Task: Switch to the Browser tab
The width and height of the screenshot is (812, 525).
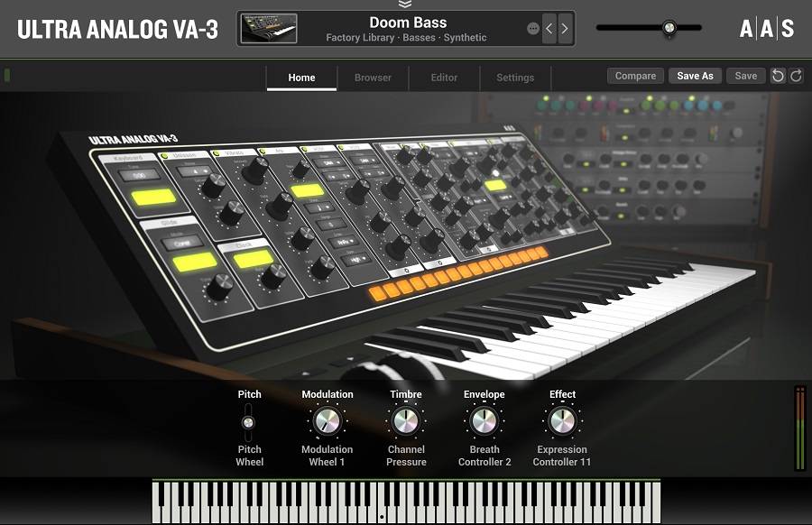Action: point(373,78)
